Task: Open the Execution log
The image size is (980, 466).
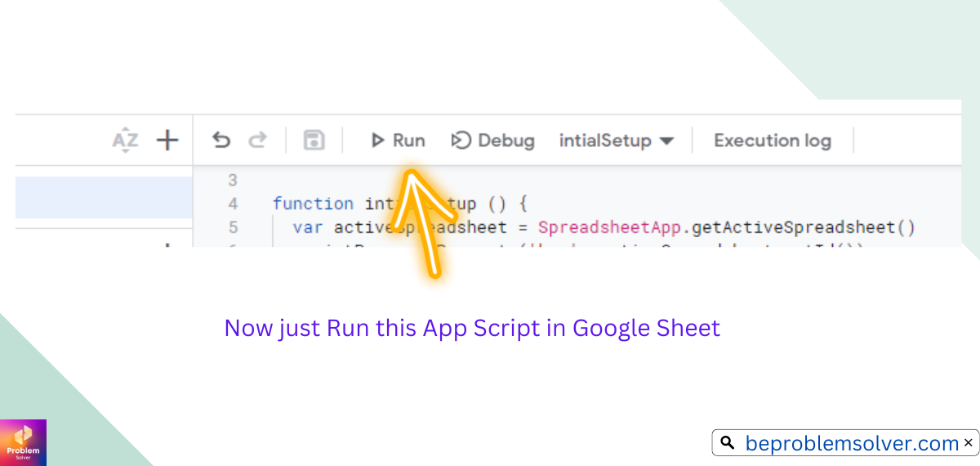Action: pos(773,141)
